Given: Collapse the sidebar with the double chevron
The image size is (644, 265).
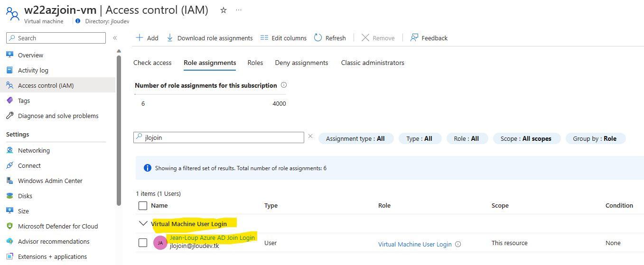Looking at the screenshot, I should coord(115,38).
